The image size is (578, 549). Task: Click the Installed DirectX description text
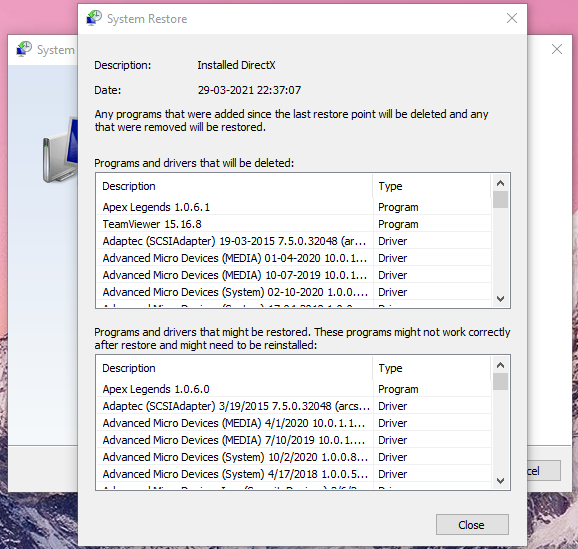coord(236,65)
